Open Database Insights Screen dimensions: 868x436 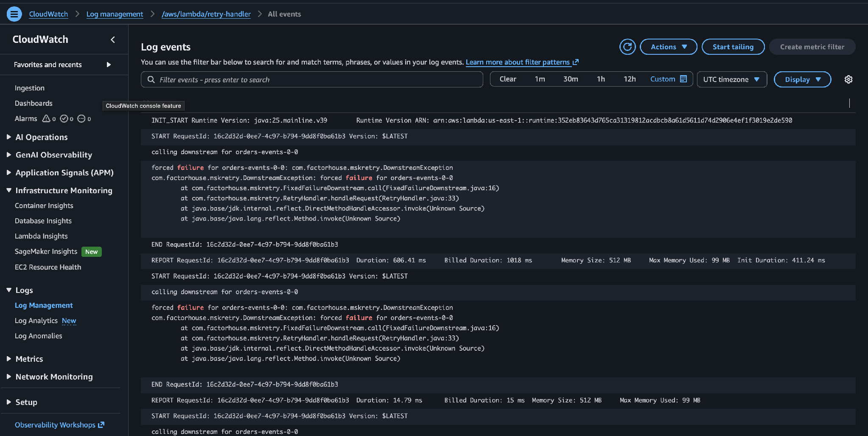click(43, 221)
